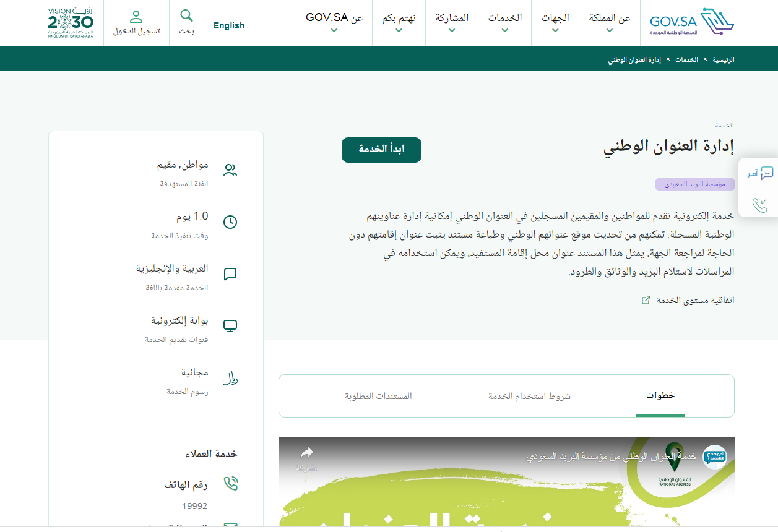
Task: Click the callback phone icon on side widget
Action: coord(760,205)
